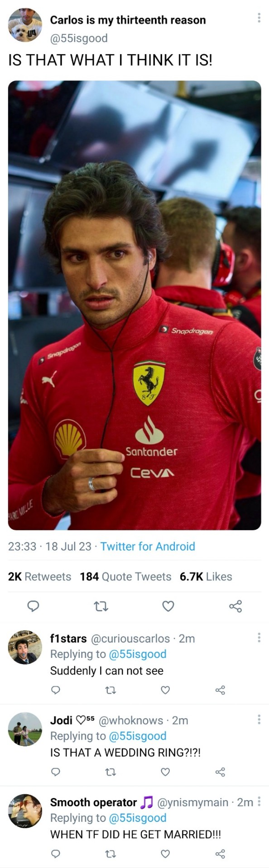Viewport: 269px width, 868px height.
Task: Open Jodi reply's three-dot menu
Action: click(x=259, y=719)
